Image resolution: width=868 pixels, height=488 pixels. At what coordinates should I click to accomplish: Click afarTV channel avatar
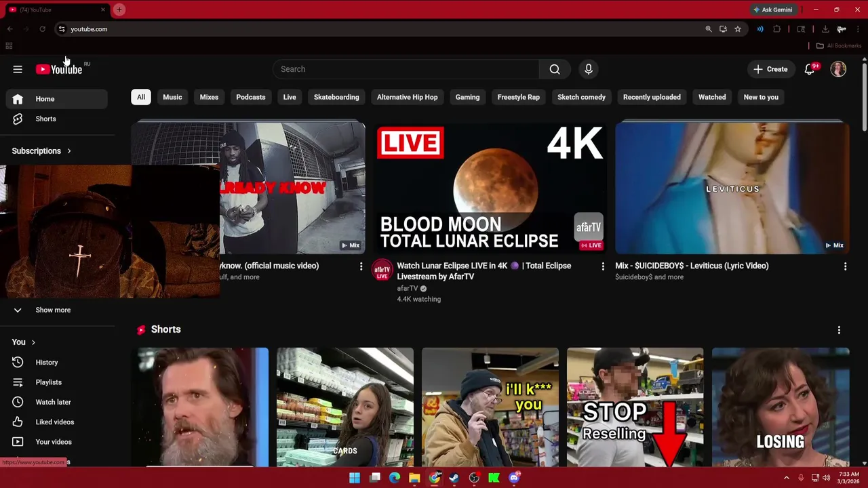(x=382, y=270)
